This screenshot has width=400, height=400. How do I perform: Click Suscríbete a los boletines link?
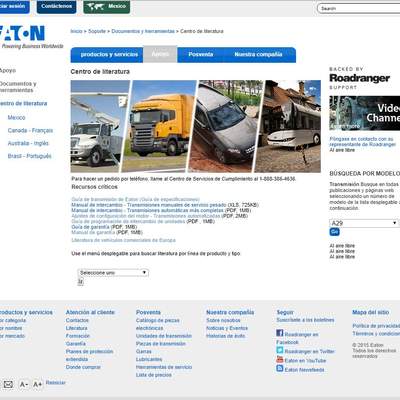coord(305,320)
